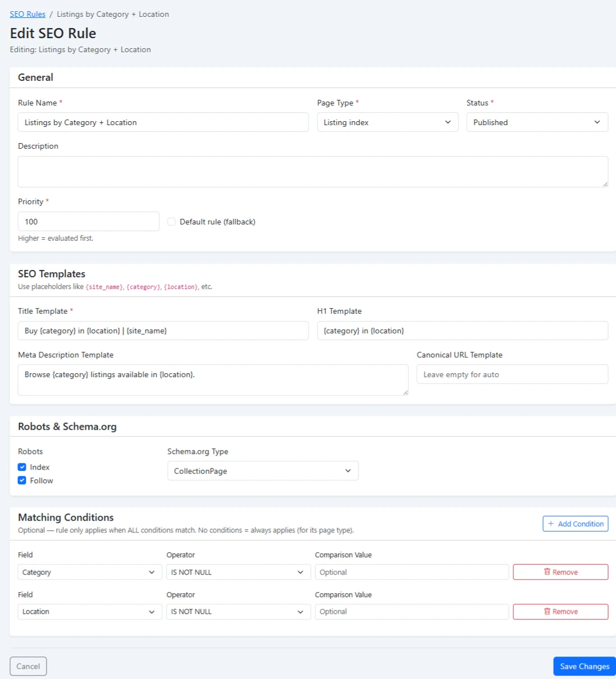Open the SEO Rules breadcrumb link
Screen dimensions: 616x679
tap(27, 14)
